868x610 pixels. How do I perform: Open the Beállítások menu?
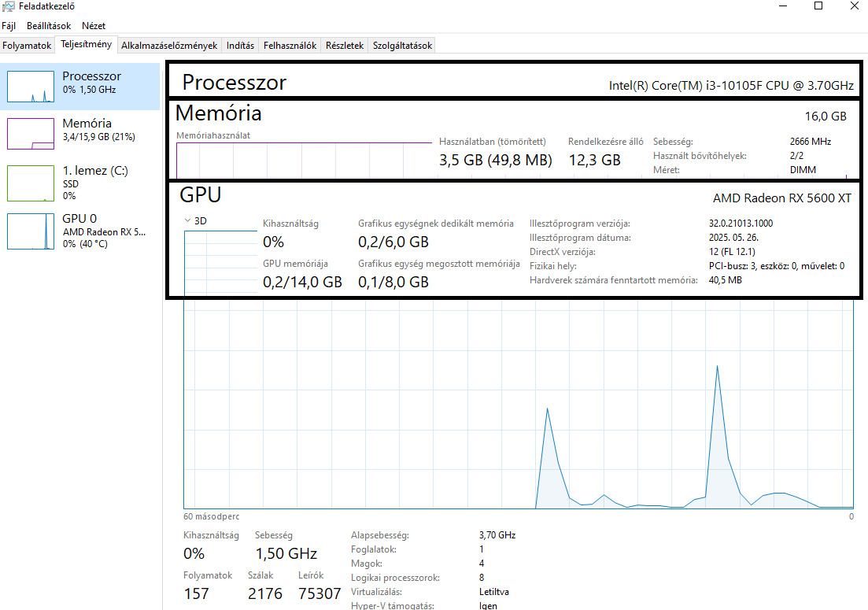tap(49, 26)
